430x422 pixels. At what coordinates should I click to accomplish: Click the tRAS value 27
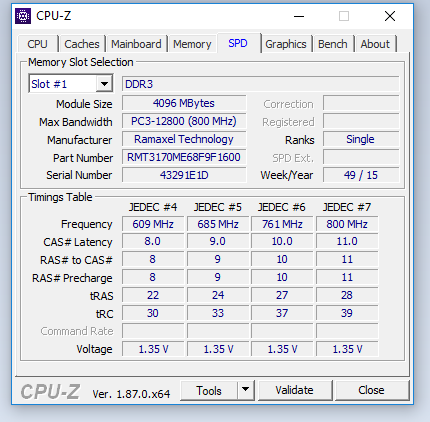(x=282, y=295)
